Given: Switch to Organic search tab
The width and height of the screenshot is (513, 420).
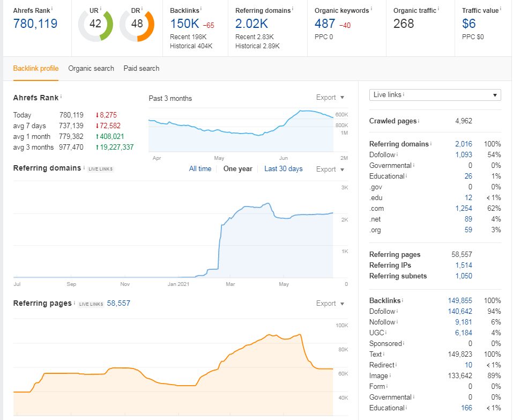Looking at the screenshot, I should click(91, 69).
